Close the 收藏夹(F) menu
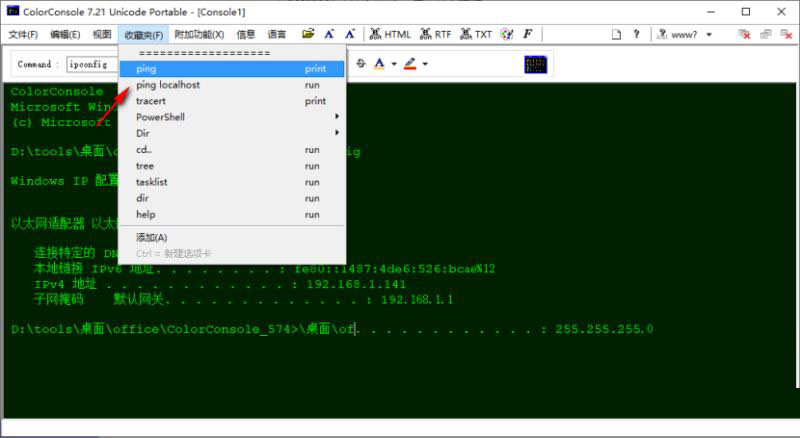 click(144, 35)
